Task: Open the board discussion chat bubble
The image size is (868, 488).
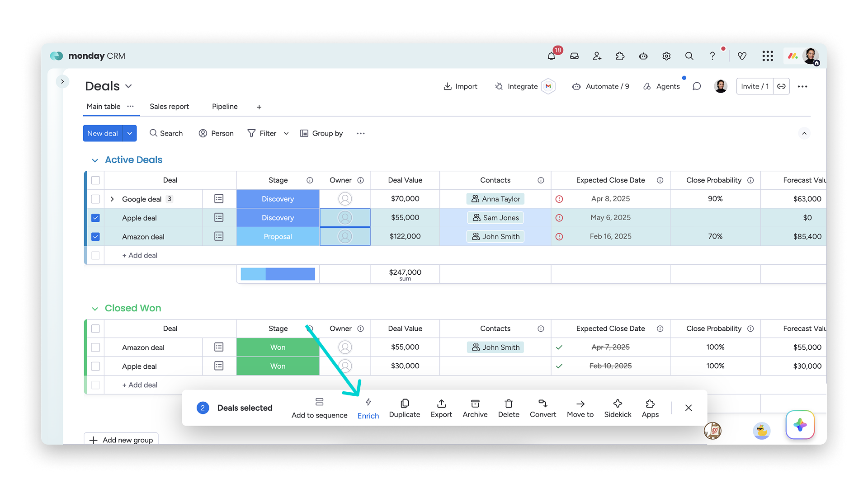Action: pyautogui.click(x=697, y=86)
